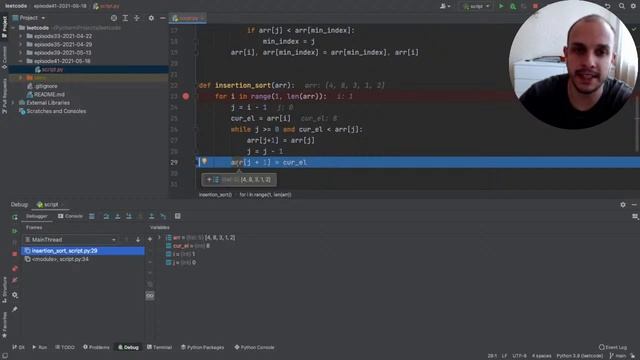Stop debugging red square in debug sidebar
Image resolution: width=640 pixels, height=360 pixels.
tap(15, 254)
